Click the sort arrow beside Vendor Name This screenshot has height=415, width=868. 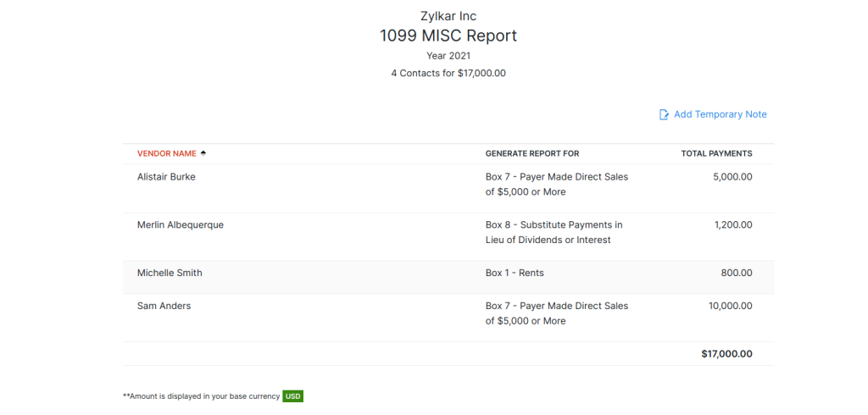tap(203, 153)
